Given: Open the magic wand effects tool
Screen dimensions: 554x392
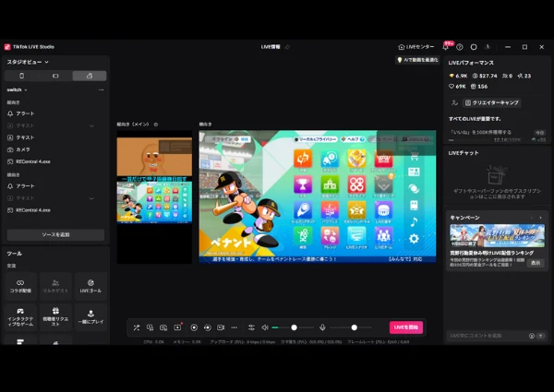Looking at the screenshot, I should [137, 327].
